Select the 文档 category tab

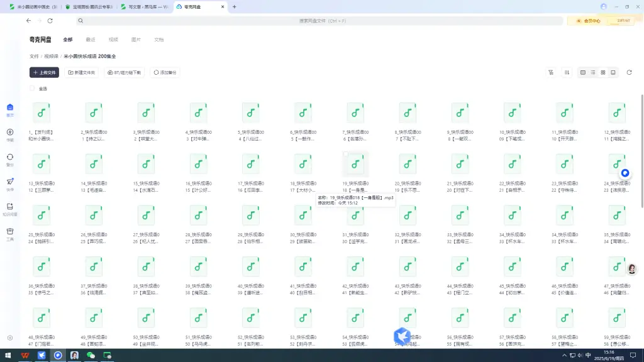point(159,40)
